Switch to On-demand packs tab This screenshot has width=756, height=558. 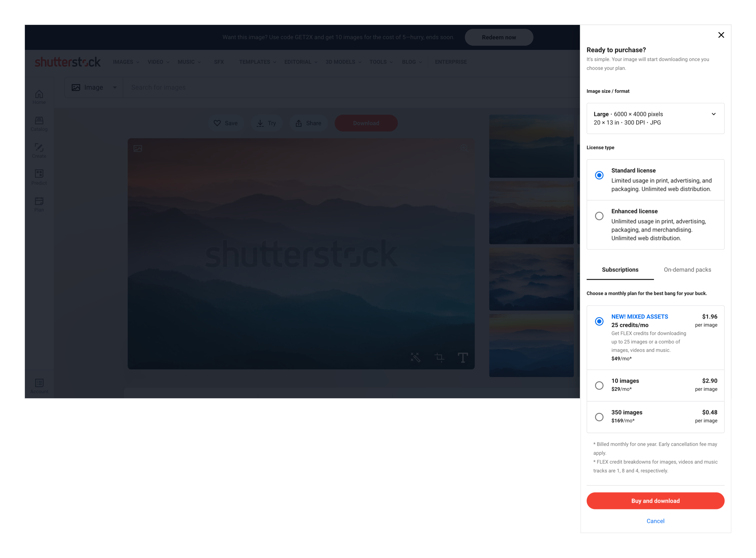(x=687, y=269)
